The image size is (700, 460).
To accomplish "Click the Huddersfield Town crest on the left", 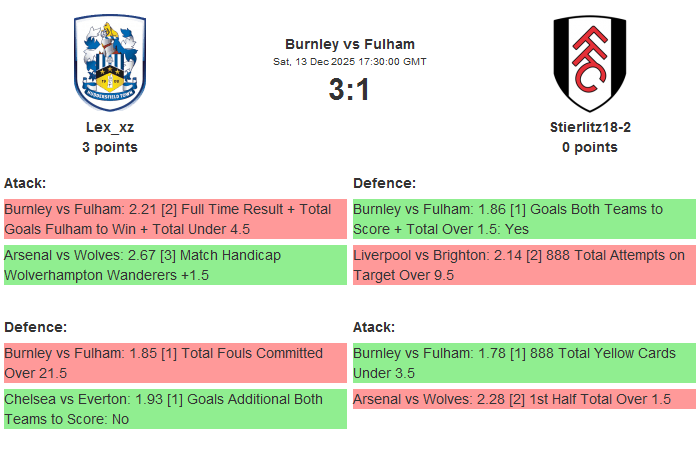I will [110, 64].
